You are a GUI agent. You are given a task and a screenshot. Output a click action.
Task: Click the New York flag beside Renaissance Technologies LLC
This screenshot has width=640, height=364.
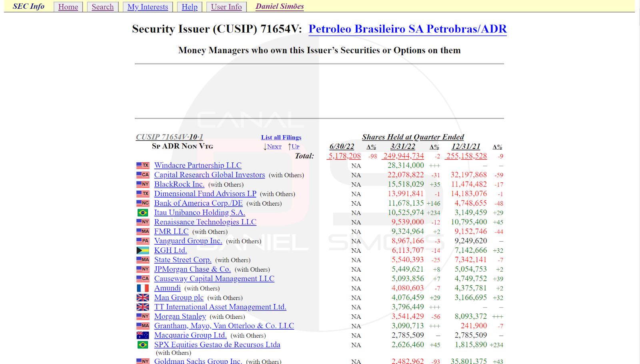point(143,222)
